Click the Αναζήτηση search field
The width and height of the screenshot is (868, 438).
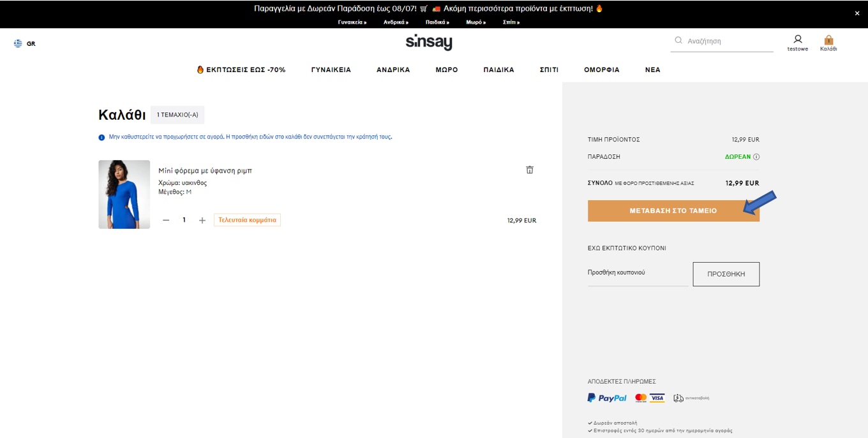728,41
